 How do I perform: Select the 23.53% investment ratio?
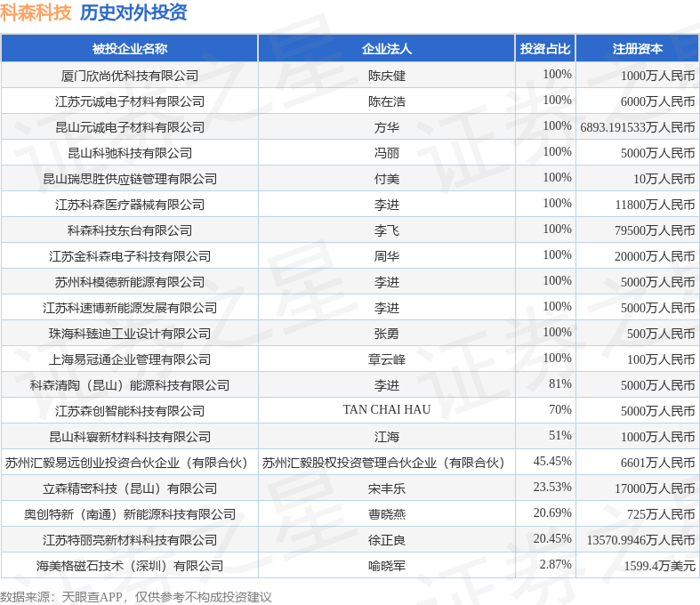552,487
